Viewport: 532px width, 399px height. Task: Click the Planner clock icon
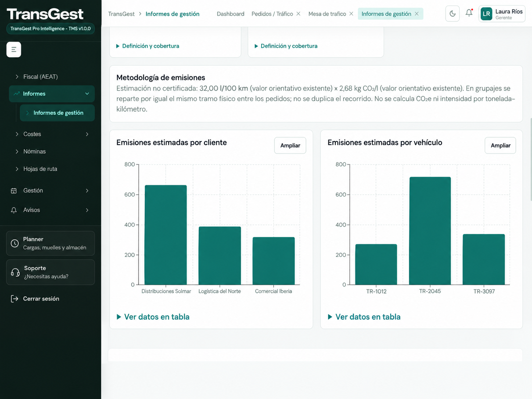click(x=15, y=243)
